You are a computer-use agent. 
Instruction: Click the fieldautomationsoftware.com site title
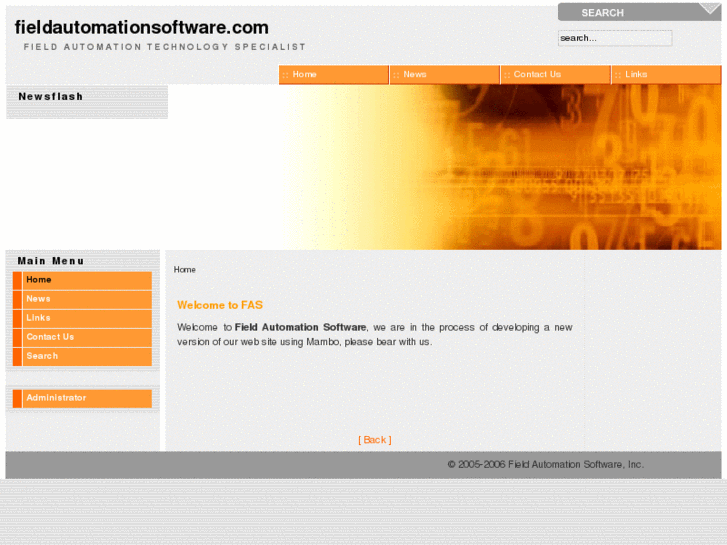coord(141,27)
